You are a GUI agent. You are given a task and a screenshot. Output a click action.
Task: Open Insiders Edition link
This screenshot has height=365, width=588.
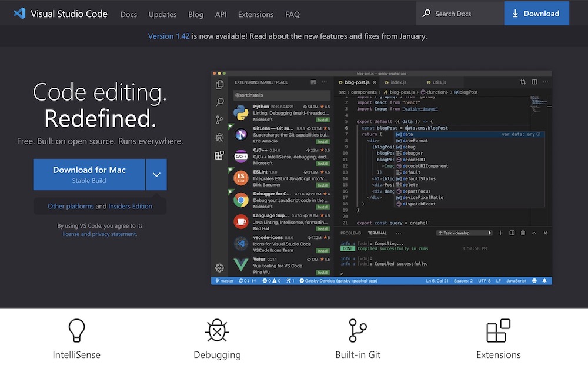coord(130,206)
